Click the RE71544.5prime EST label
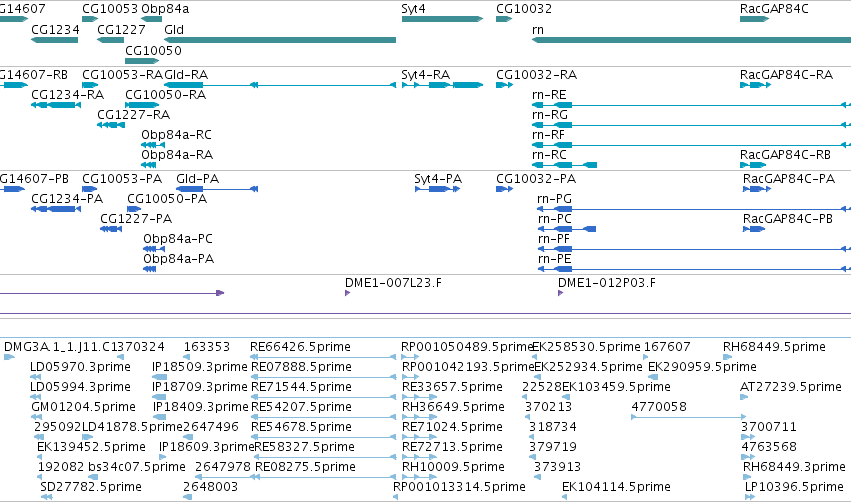The height and width of the screenshot is (502, 851). [301, 387]
